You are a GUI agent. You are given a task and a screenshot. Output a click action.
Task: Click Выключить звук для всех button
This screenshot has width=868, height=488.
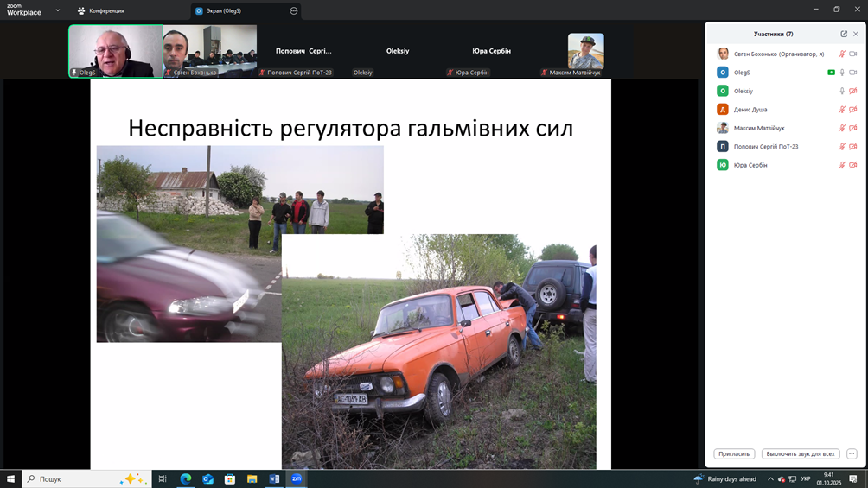tap(801, 453)
